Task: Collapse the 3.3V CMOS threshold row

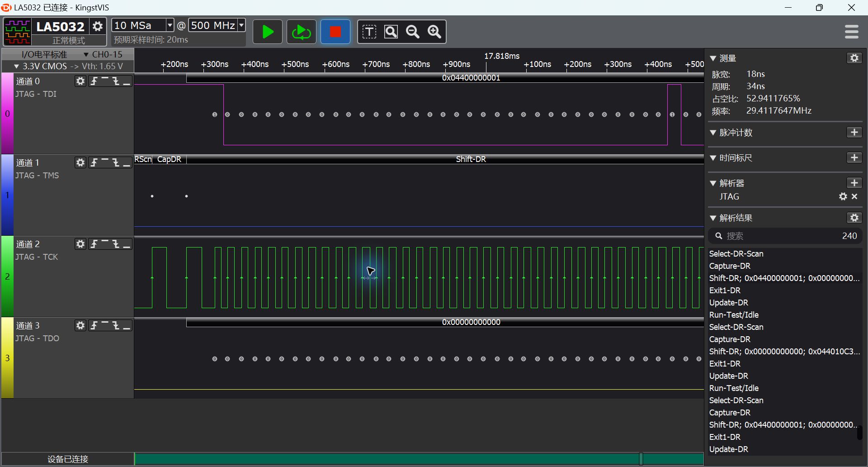Action: point(17,67)
